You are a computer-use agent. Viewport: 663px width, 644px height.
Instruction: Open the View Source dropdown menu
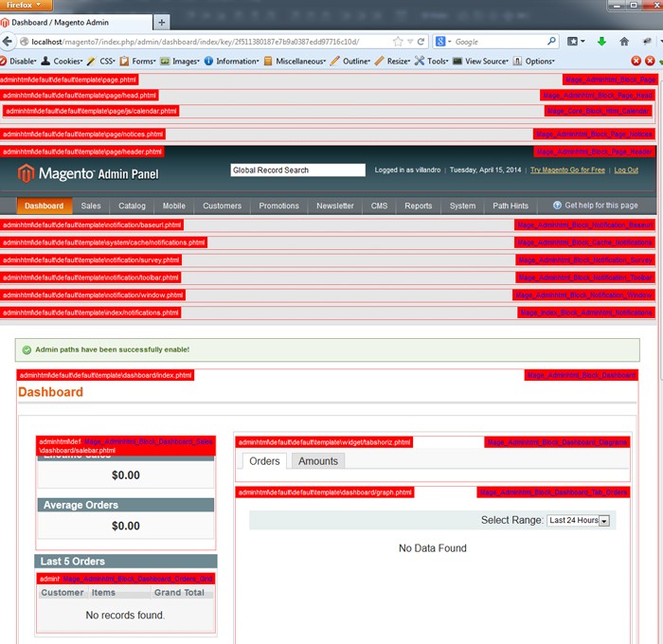pos(487,61)
